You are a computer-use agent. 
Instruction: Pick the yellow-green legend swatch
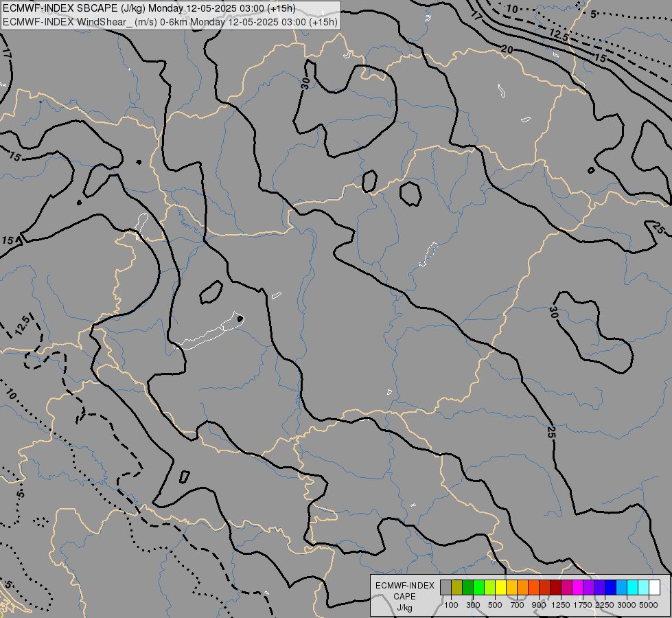click(490, 587)
